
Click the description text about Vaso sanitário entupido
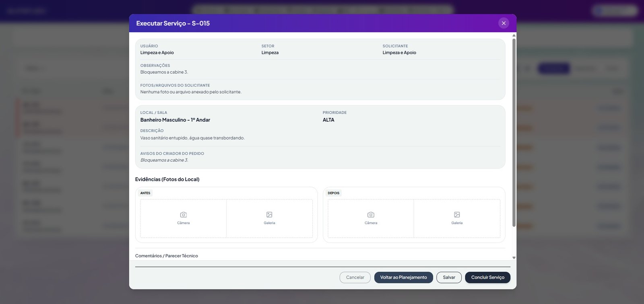(192, 138)
